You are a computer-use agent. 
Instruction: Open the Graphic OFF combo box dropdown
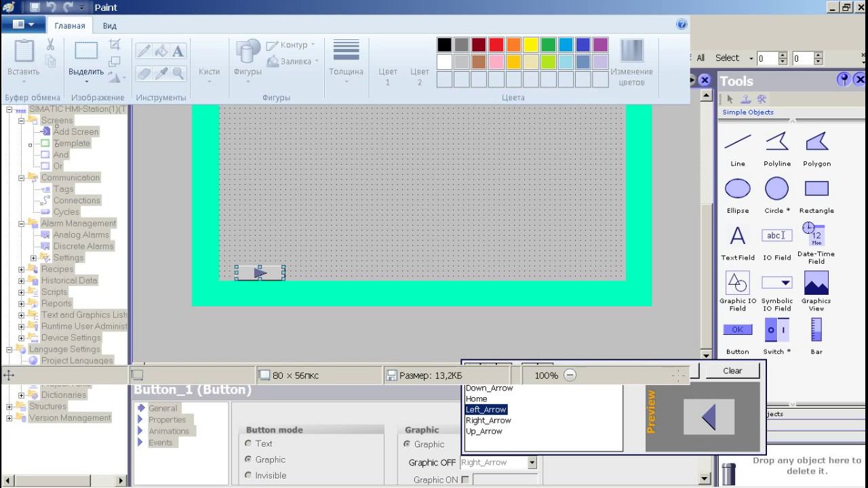532,462
